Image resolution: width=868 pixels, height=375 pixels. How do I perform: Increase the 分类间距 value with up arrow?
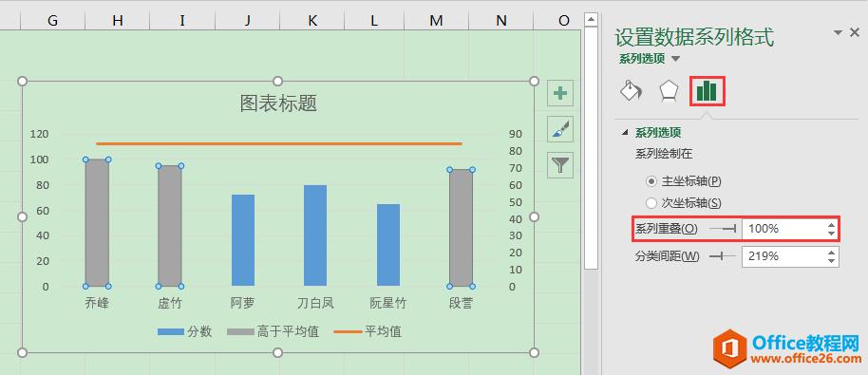831,253
